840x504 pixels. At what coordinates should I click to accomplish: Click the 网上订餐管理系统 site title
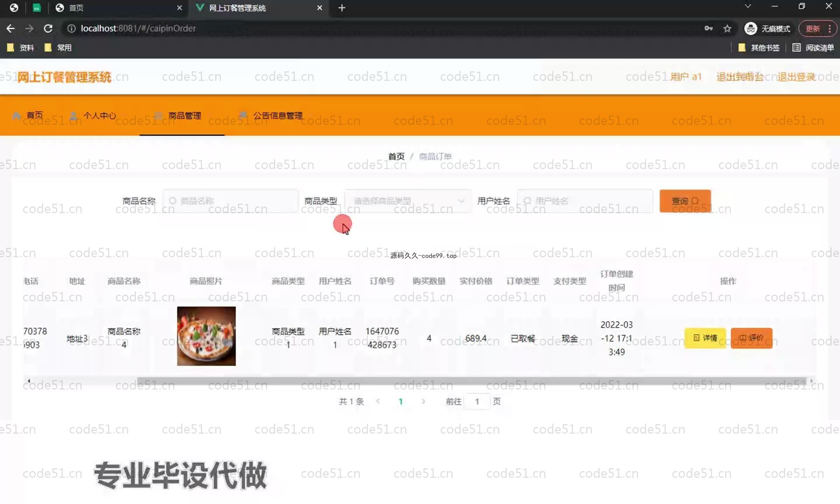(x=64, y=77)
